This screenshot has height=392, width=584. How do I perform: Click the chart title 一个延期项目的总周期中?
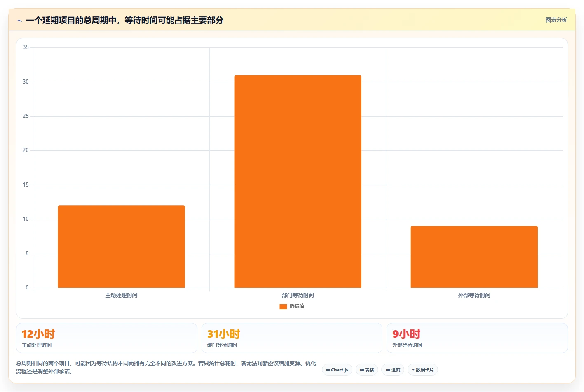click(124, 20)
